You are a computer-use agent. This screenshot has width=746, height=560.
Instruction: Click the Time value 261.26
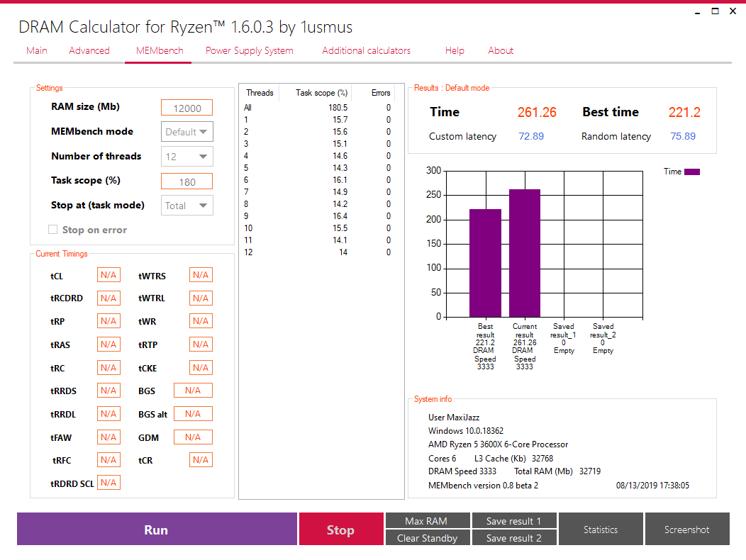[537, 112]
